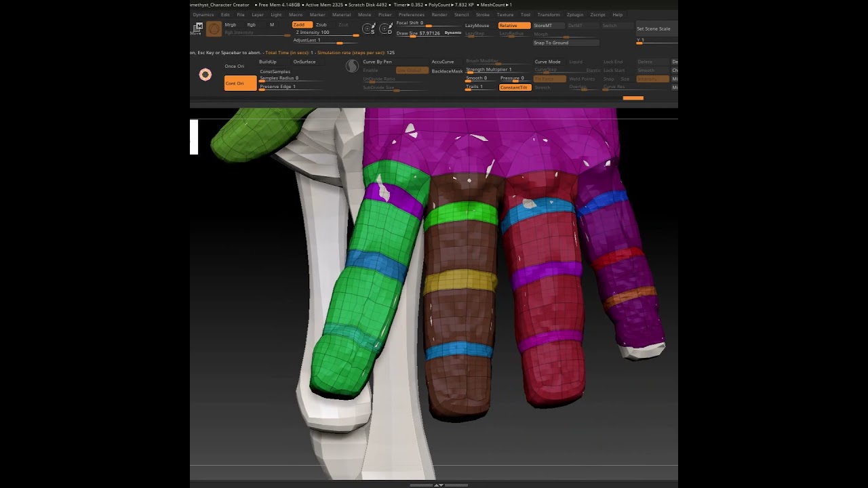Click the Curve By Pen icon
The height and width of the screenshot is (488, 868).
click(352, 66)
